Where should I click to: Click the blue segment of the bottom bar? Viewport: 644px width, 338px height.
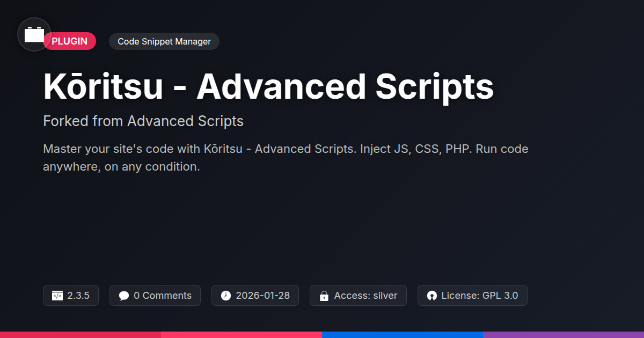tap(402, 334)
